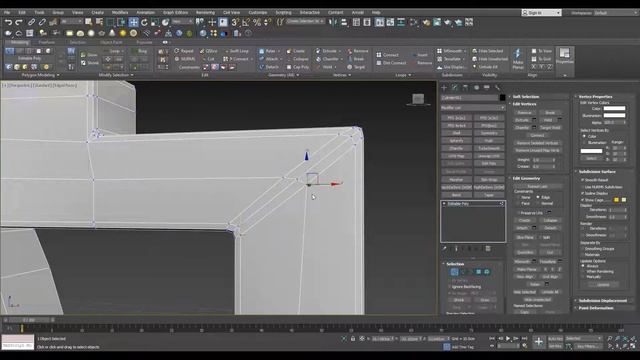
Task: Click the ViewCube in the viewport
Action: coord(418,99)
